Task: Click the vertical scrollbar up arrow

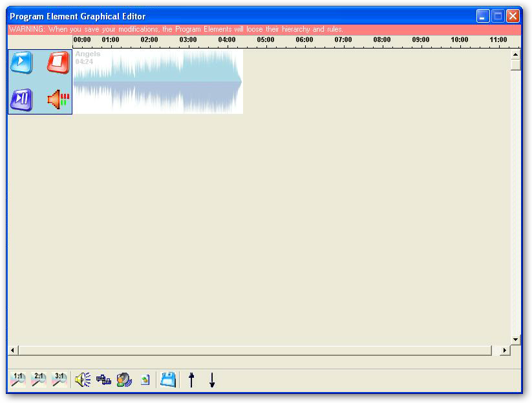Action: (516, 54)
